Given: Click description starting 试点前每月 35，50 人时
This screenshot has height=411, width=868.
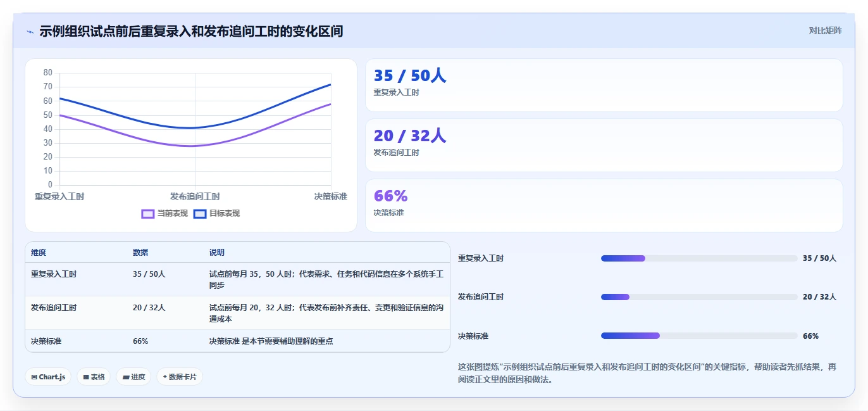Looking at the screenshot, I should tap(326, 280).
